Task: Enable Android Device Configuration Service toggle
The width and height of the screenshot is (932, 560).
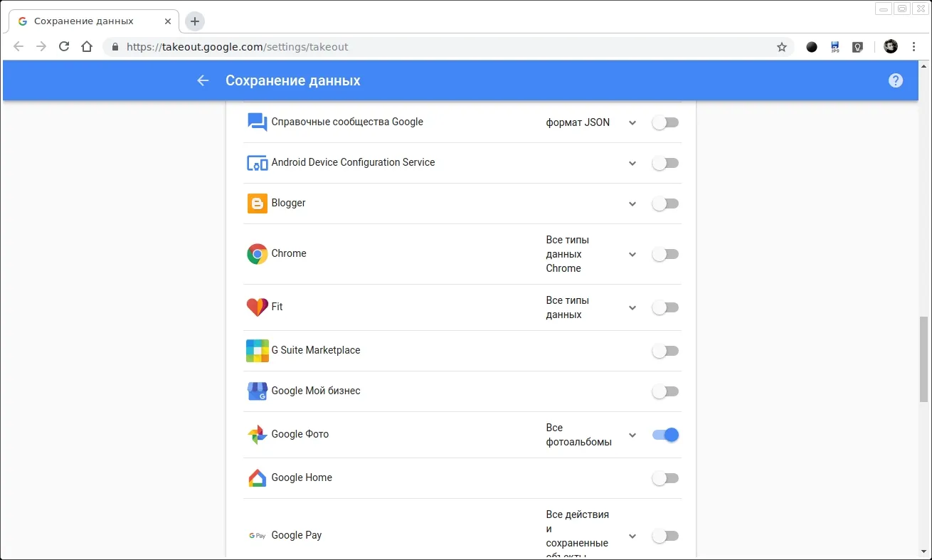Action: coord(665,163)
